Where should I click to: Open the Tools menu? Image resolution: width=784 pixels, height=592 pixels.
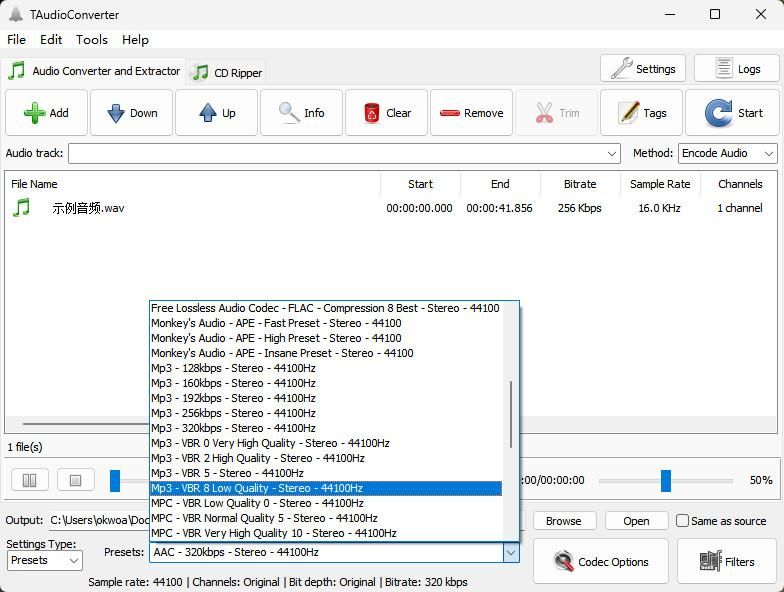[92, 40]
